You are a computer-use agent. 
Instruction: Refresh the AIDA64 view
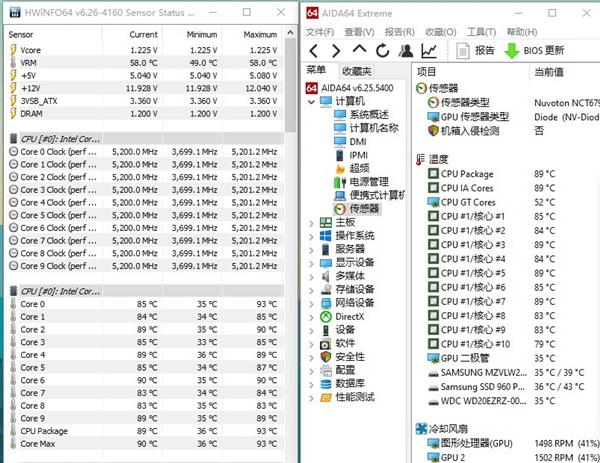tap(383, 51)
